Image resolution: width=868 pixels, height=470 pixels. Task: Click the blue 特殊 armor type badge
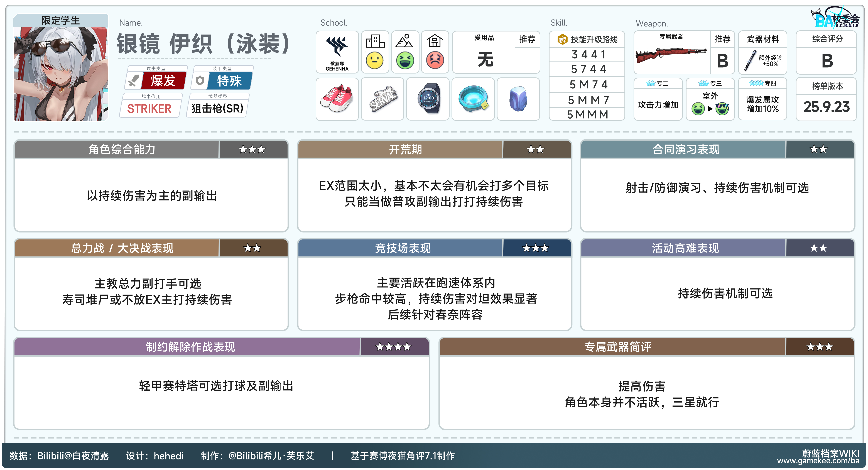click(x=229, y=81)
